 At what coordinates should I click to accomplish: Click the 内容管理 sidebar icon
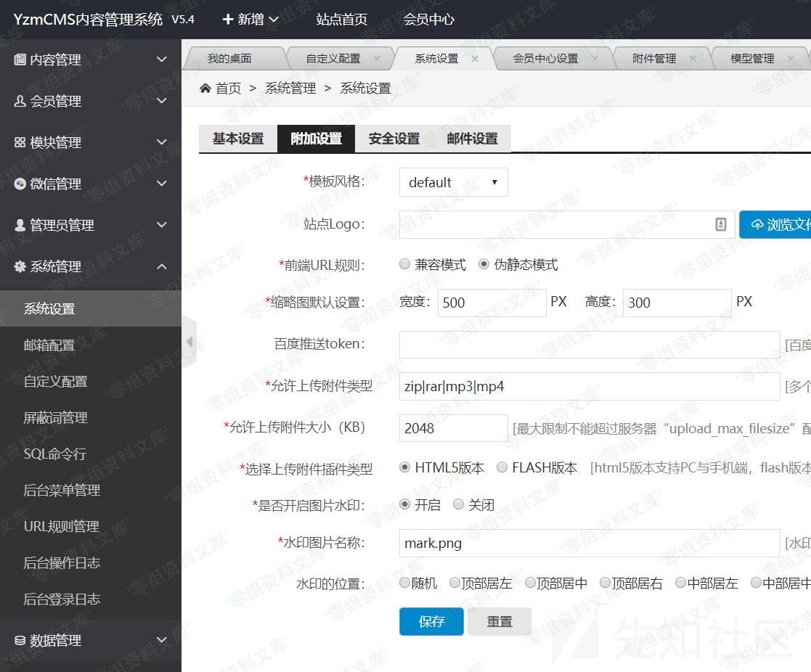point(20,60)
